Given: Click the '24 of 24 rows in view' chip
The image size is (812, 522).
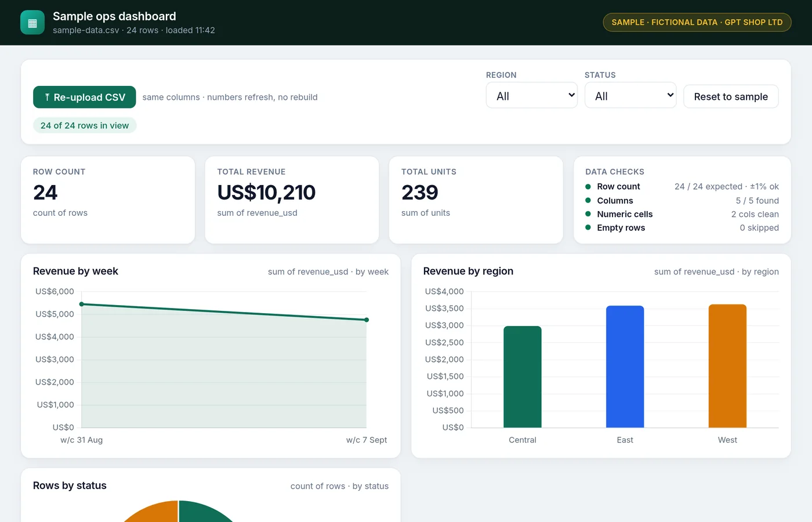Looking at the screenshot, I should (85, 125).
